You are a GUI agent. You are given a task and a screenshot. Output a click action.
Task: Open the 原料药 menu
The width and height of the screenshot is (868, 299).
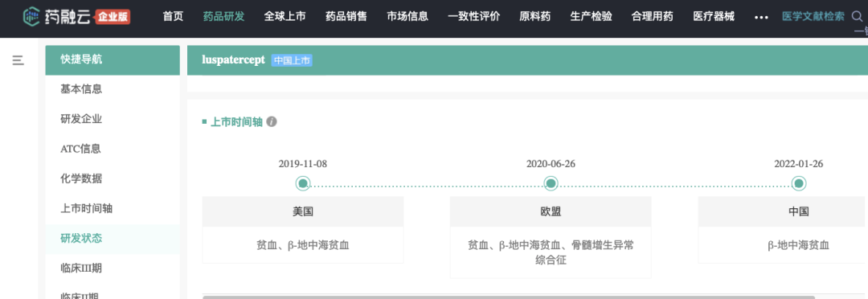[534, 17]
